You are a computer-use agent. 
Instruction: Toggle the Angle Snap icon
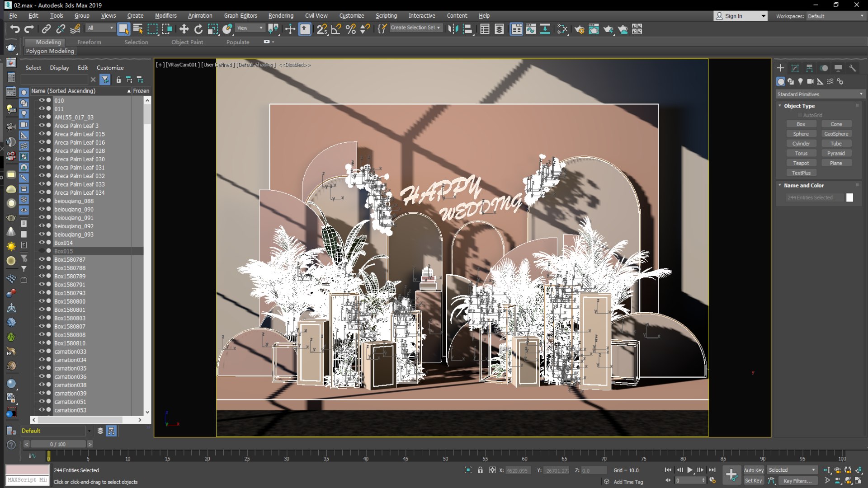pyautogui.click(x=336, y=29)
